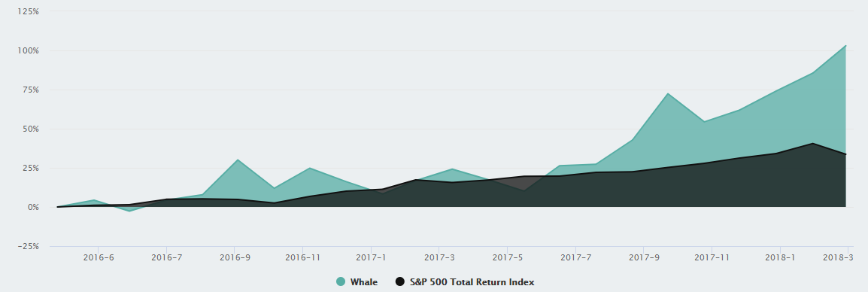The height and width of the screenshot is (292, 868).
Task: Click the Whale peak near 75% after 2017-9
Action: point(668,93)
